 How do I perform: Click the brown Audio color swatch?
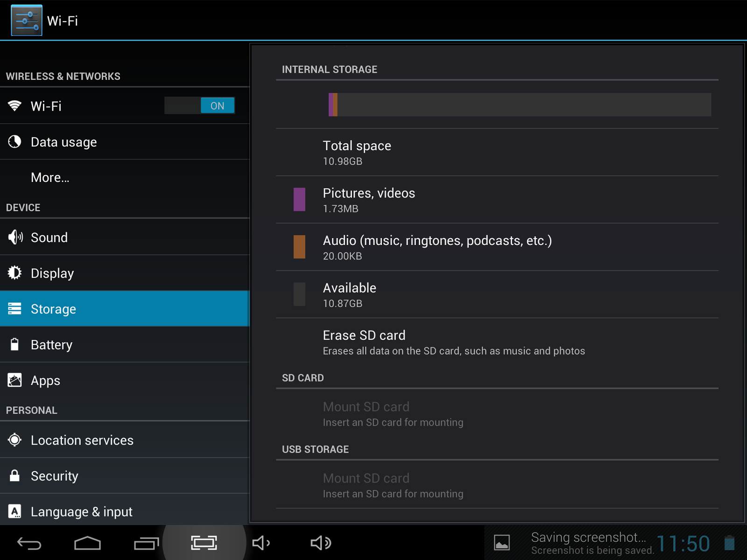(299, 247)
